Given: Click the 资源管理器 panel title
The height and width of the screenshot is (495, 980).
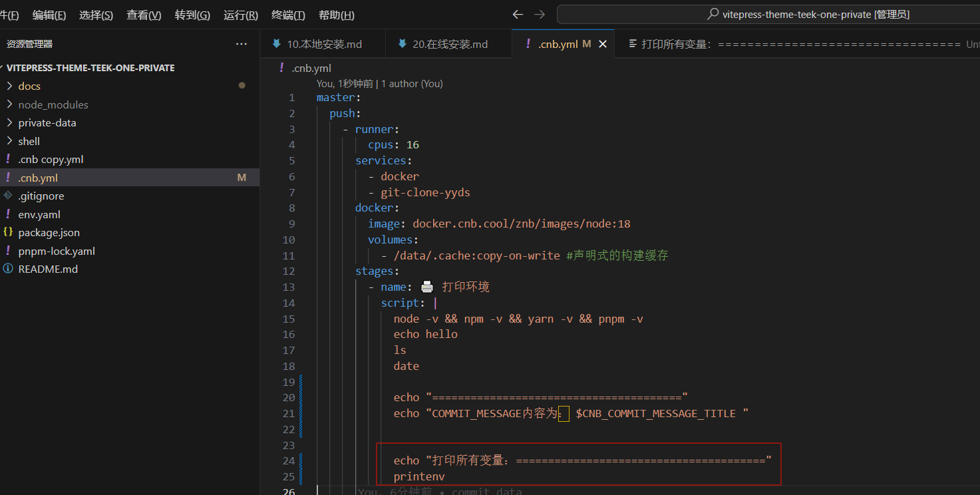Looking at the screenshot, I should (x=29, y=44).
